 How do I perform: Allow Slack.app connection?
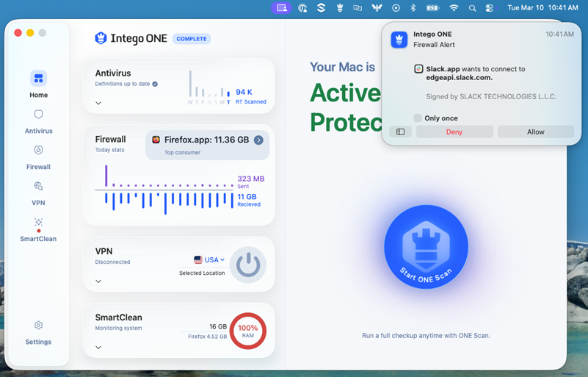(535, 132)
